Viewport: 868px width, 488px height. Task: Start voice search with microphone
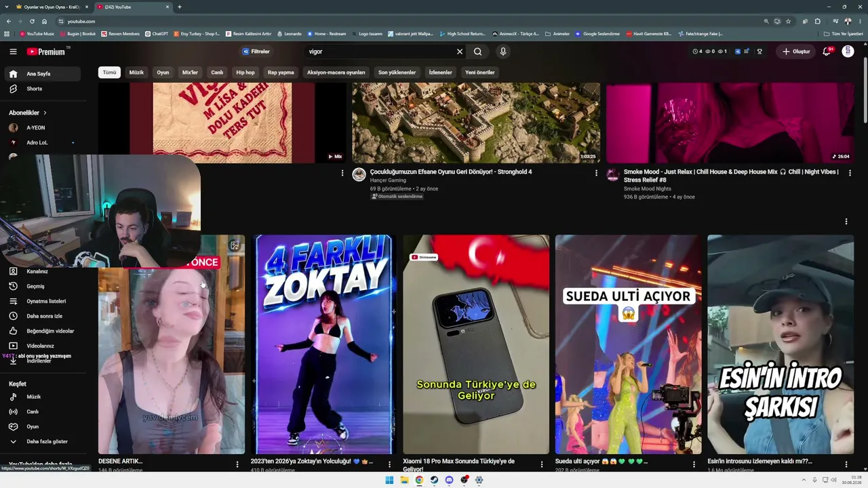click(x=502, y=52)
